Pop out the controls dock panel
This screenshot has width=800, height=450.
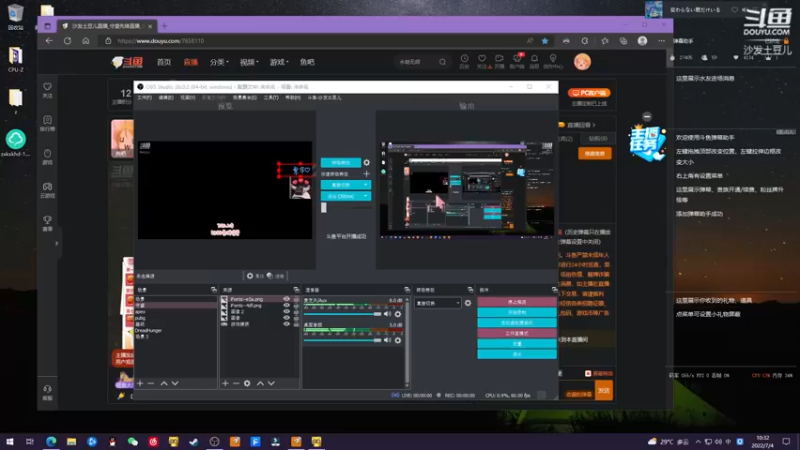point(555,290)
